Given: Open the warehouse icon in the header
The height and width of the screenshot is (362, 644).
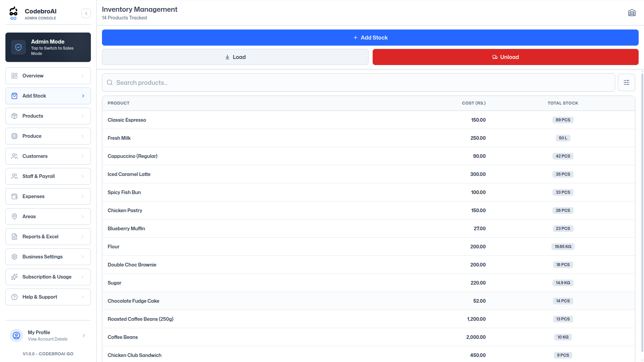Looking at the screenshot, I should (x=632, y=13).
